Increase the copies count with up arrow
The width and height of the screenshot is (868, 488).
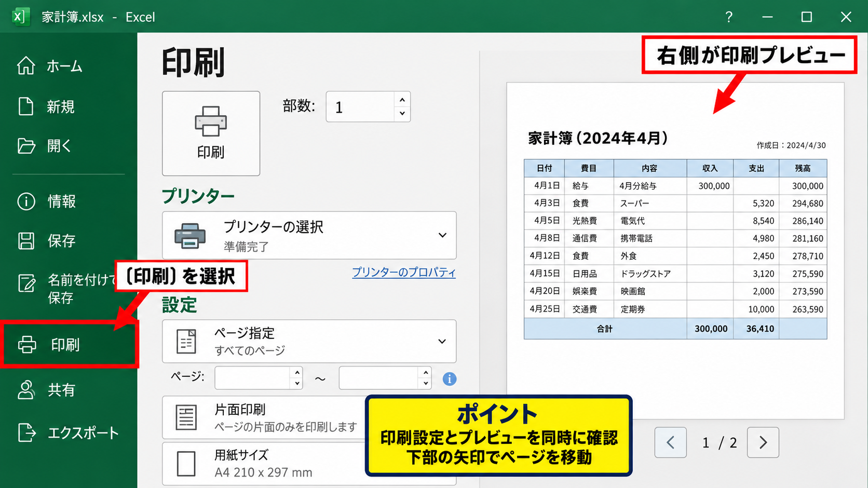[402, 100]
